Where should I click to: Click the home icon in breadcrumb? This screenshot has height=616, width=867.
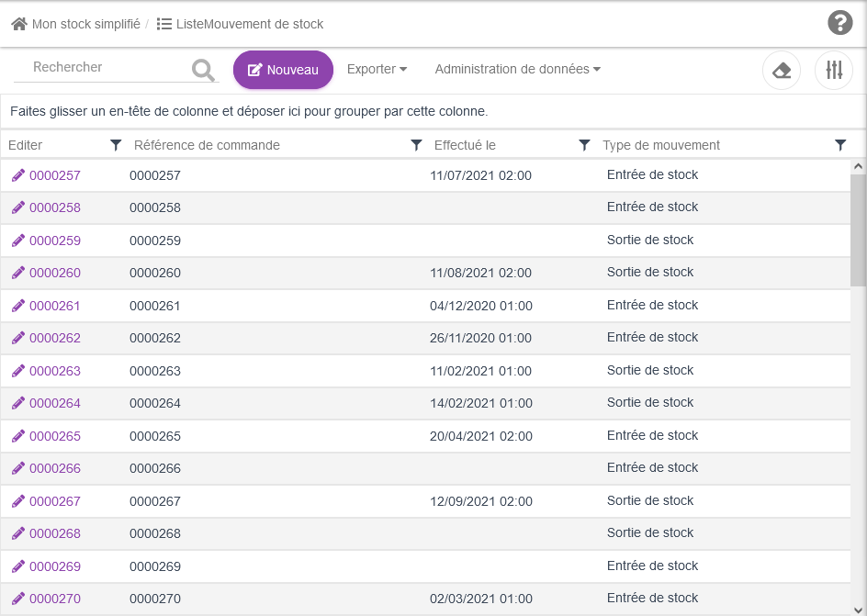point(18,24)
